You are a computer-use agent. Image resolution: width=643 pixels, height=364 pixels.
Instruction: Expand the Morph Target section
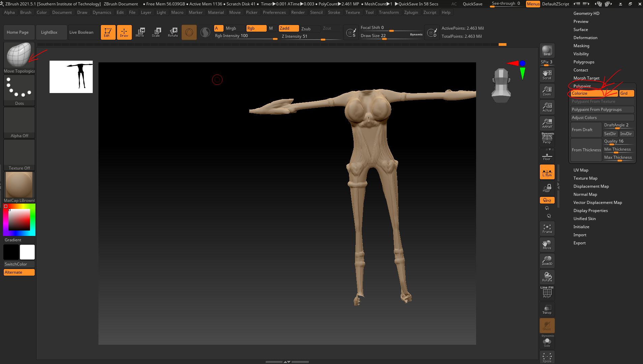pos(586,78)
